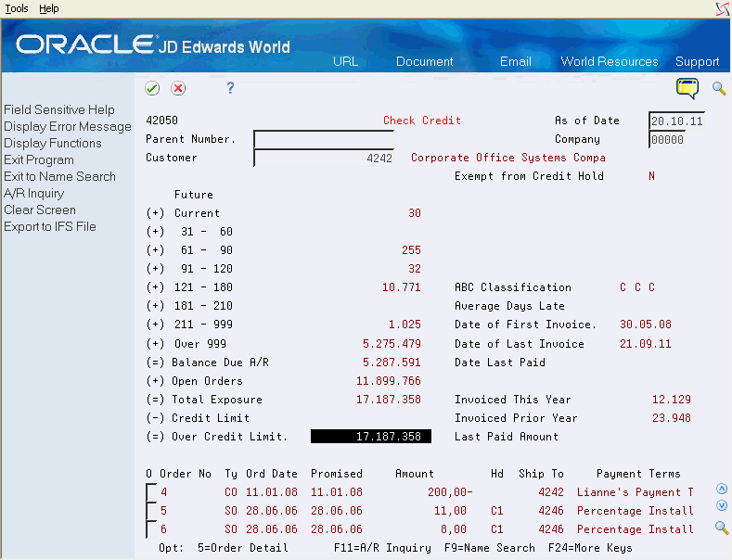
Task: Click Date of First Invoice 30.05.08
Action: click(x=646, y=325)
